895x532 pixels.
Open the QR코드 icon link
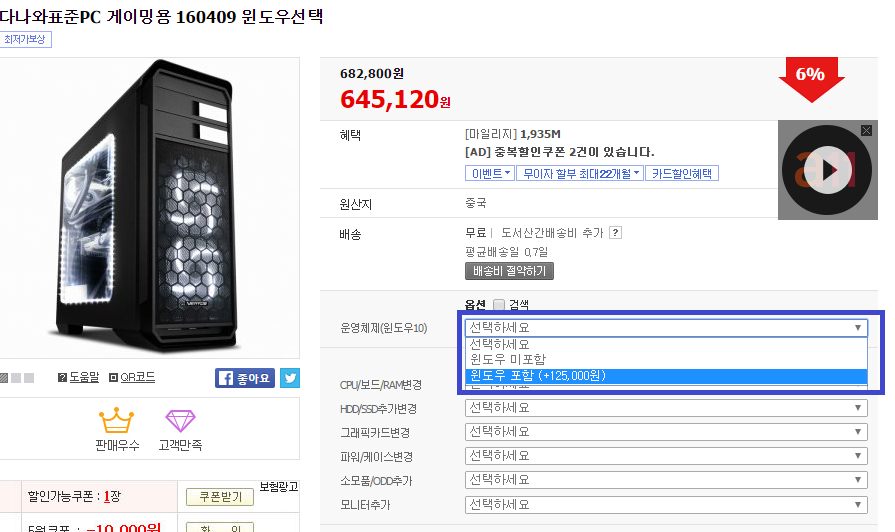tap(132, 377)
